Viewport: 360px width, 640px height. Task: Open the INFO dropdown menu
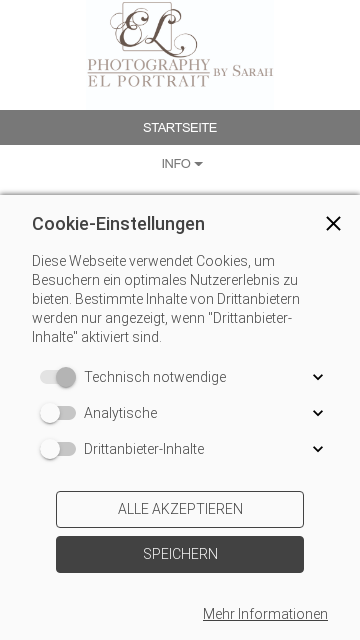pyautogui.click(x=180, y=164)
